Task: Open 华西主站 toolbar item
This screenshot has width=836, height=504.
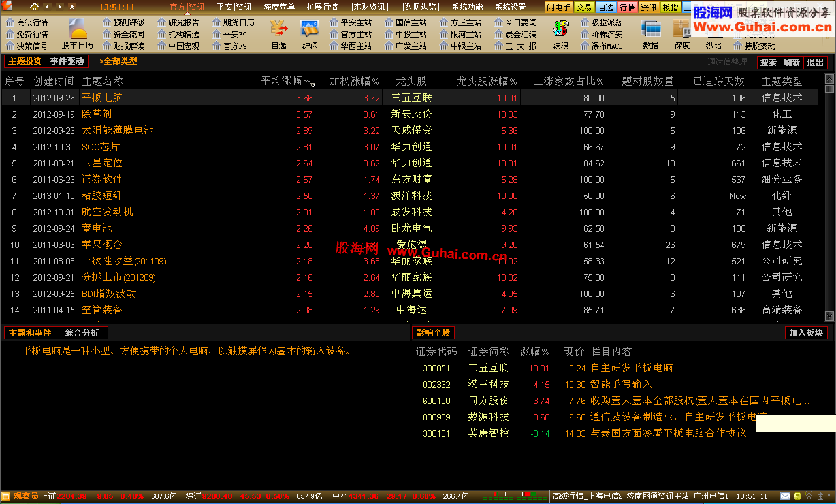Action: tap(351, 46)
